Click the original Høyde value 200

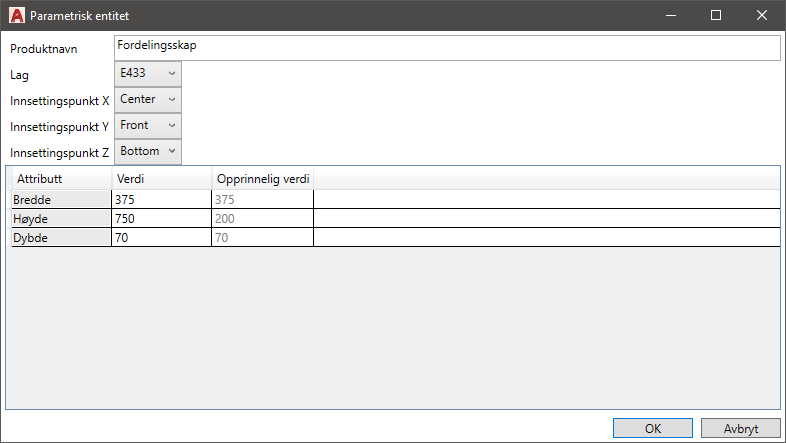(262, 219)
